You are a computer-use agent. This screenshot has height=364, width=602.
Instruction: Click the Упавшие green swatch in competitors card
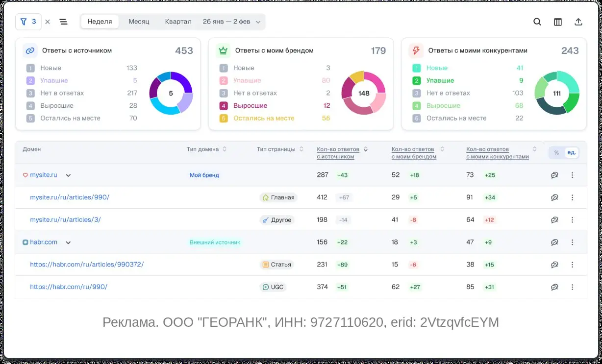tap(417, 80)
